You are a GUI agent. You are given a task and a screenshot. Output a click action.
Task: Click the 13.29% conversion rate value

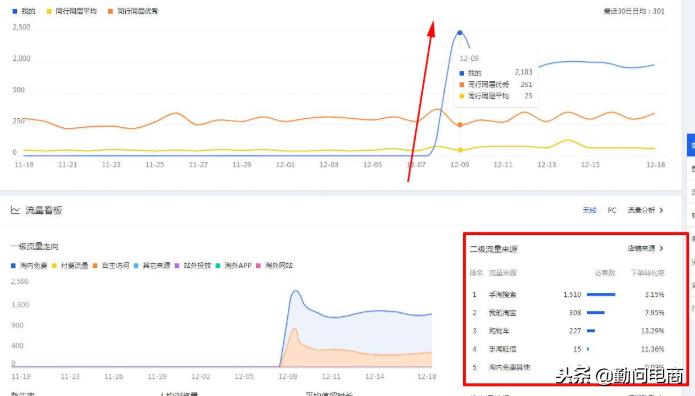(x=652, y=331)
